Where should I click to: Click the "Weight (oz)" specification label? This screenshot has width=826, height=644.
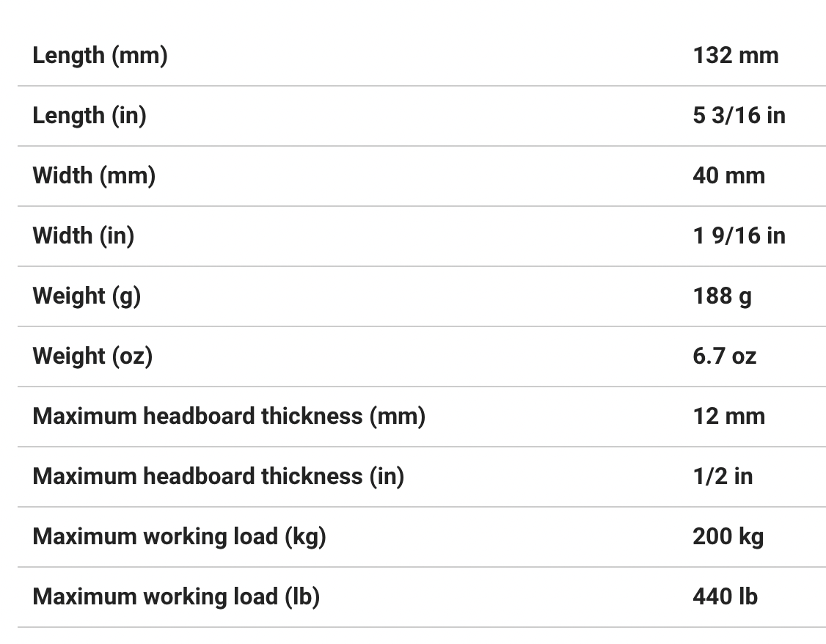(x=92, y=356)
